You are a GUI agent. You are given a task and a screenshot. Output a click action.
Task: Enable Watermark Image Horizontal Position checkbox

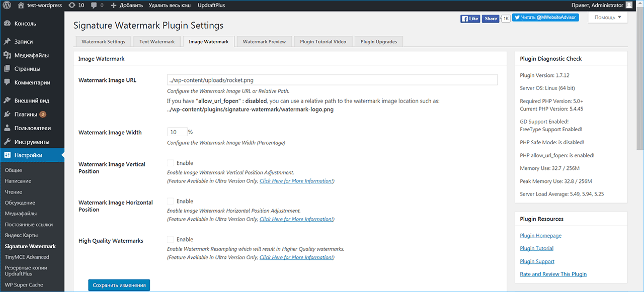tap(171, 201)
